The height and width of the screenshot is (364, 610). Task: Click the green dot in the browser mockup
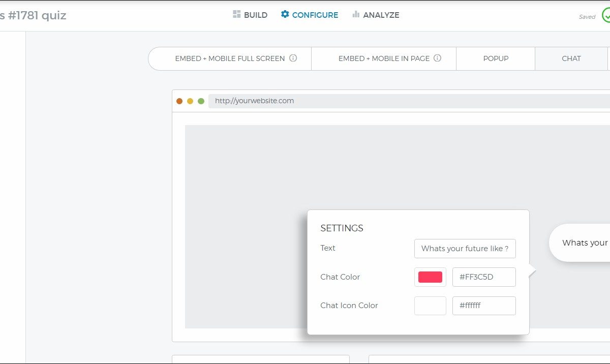click(201, 101)
